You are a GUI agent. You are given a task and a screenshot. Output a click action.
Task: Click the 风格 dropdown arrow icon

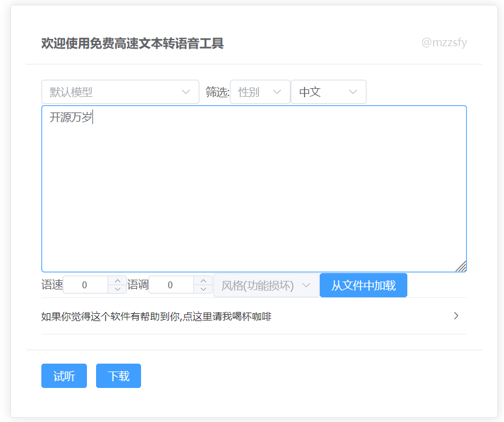[x=307, y=285]
